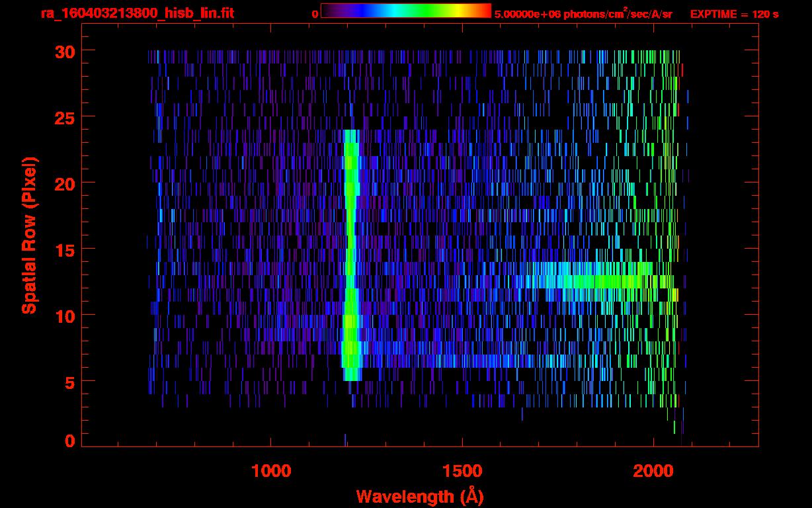812x508 pixels.
Task: Click the color bar gradient scale
Action: (x=406, y=11)
